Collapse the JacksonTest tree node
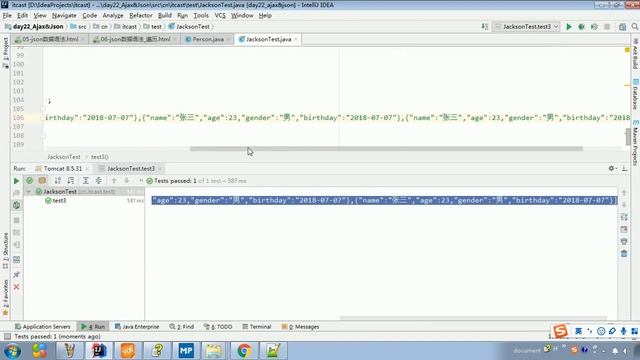The width and height of the screenshot is (640, 360). pyautogui.click(x=29, y=191)
